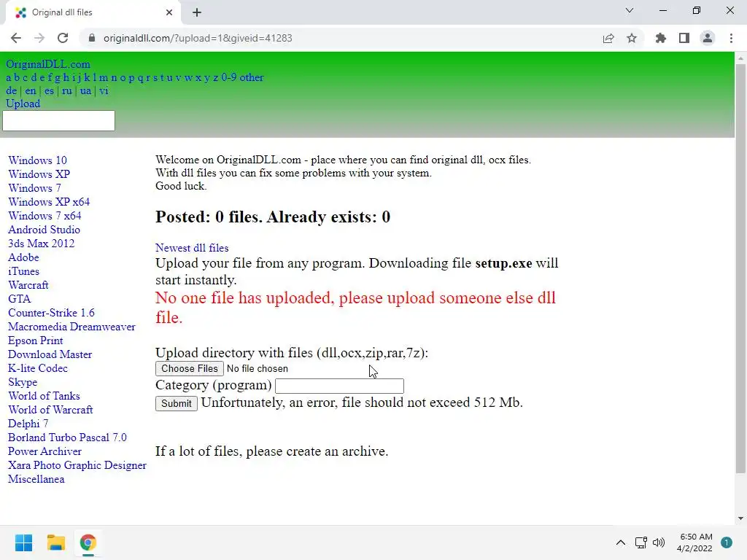747x560 pixels.
Task: Open the Windows 7 x64 category
Action: point(44,216)
